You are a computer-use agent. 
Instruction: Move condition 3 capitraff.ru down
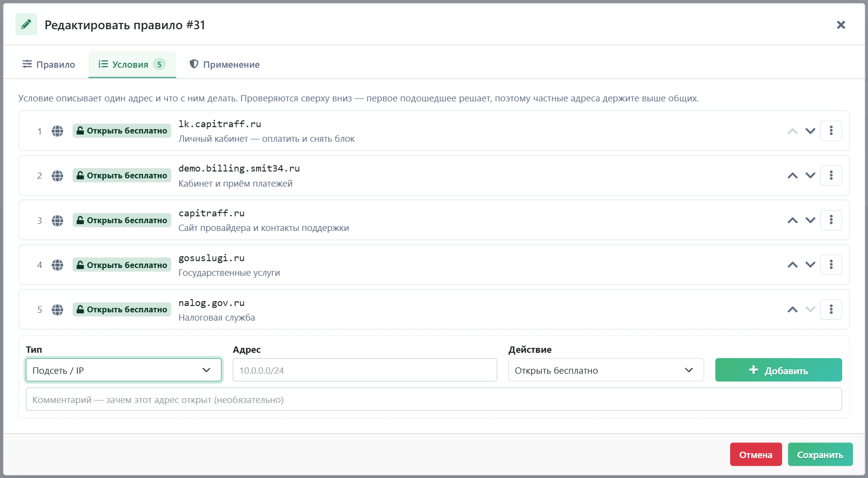coord(810,220)
